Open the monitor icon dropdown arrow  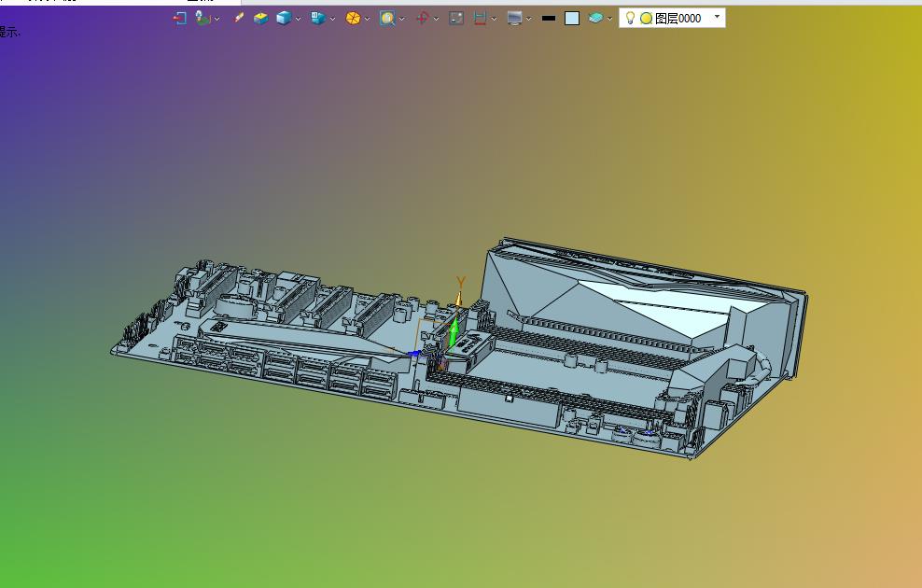(x=528, y=19)
